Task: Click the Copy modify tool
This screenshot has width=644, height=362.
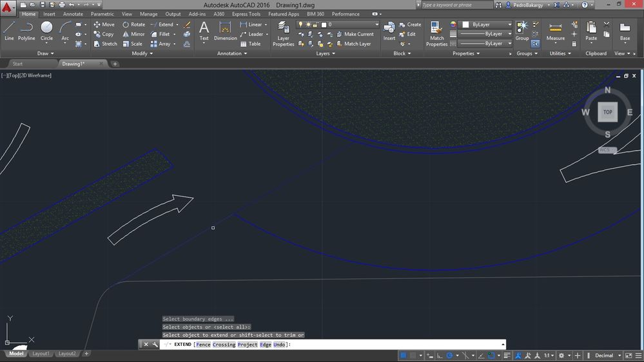Action: click(x=104, y=34)
